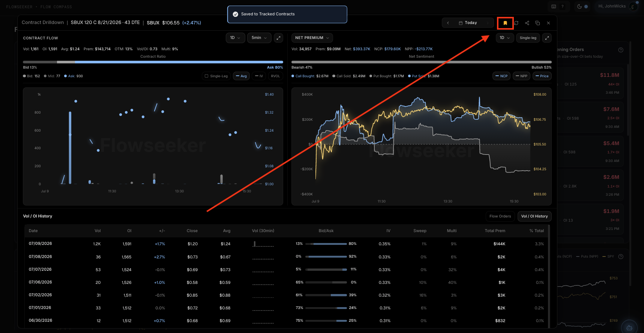Close the Contract Drilldown panel
The width and height of the screenshot is (644, 333).
[548, 23]
